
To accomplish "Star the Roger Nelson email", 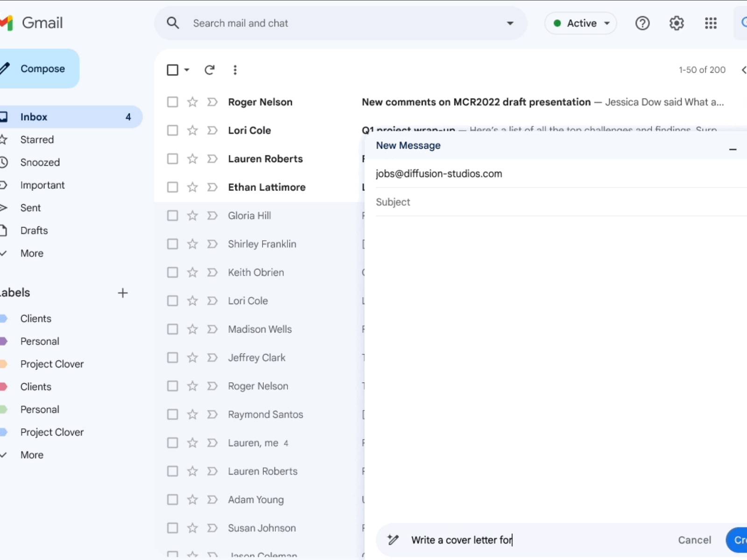I will (x=192, y=102).
